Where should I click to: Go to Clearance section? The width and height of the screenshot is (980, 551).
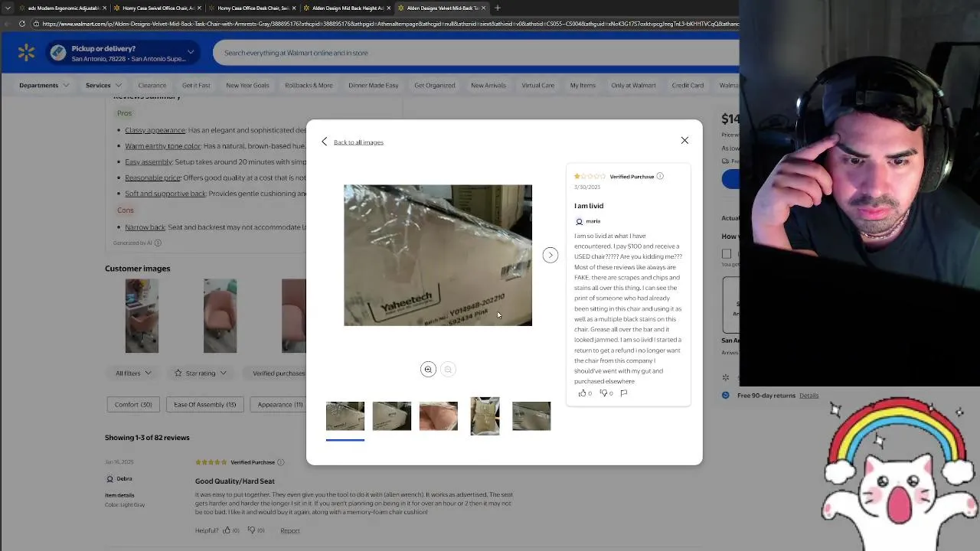click(x=152, y=85)
